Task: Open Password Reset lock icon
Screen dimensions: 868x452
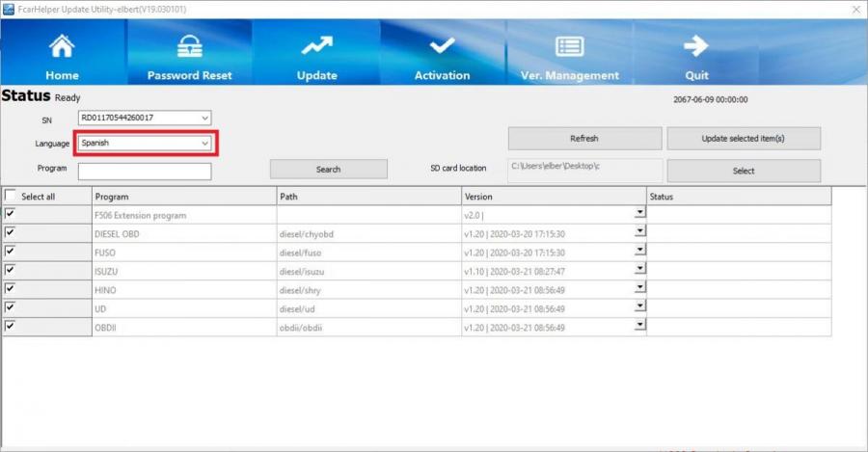Action: (189, 46)
